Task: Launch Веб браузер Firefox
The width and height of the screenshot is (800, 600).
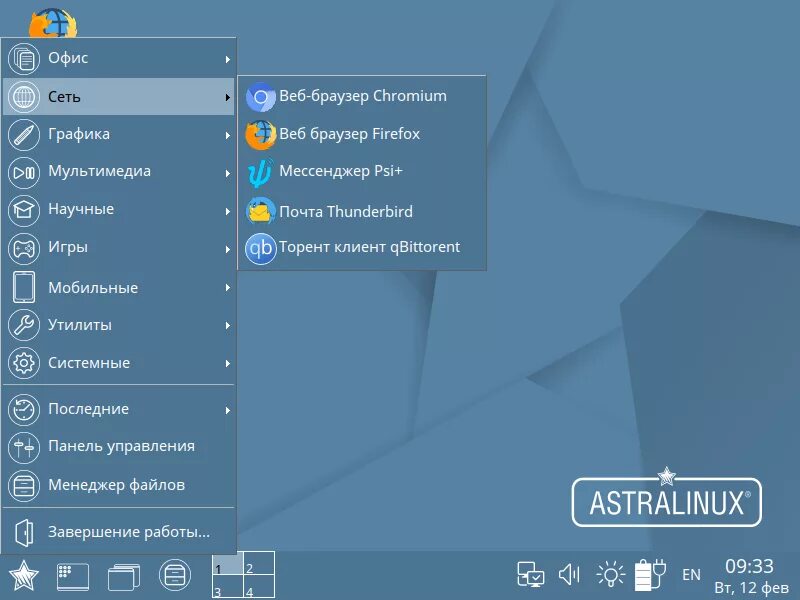Action: click(x=362, y=134)
